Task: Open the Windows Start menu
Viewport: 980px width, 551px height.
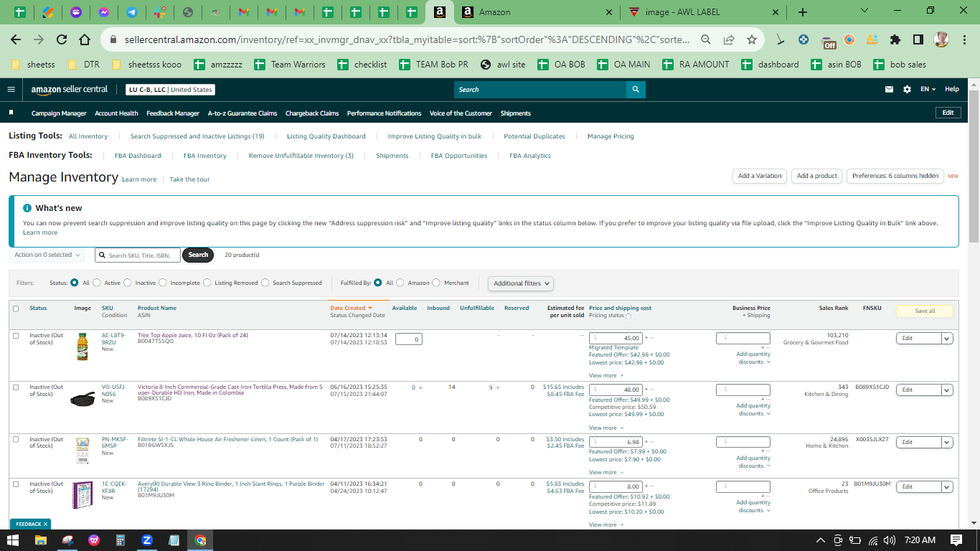Action: tap(14, 540)
